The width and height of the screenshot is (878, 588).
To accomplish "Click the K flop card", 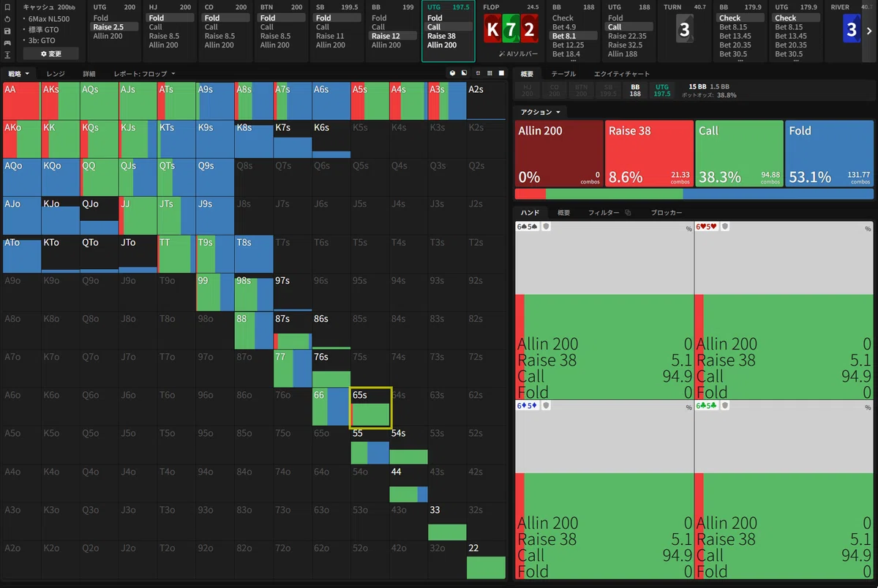I will click(x=492, y=30).
